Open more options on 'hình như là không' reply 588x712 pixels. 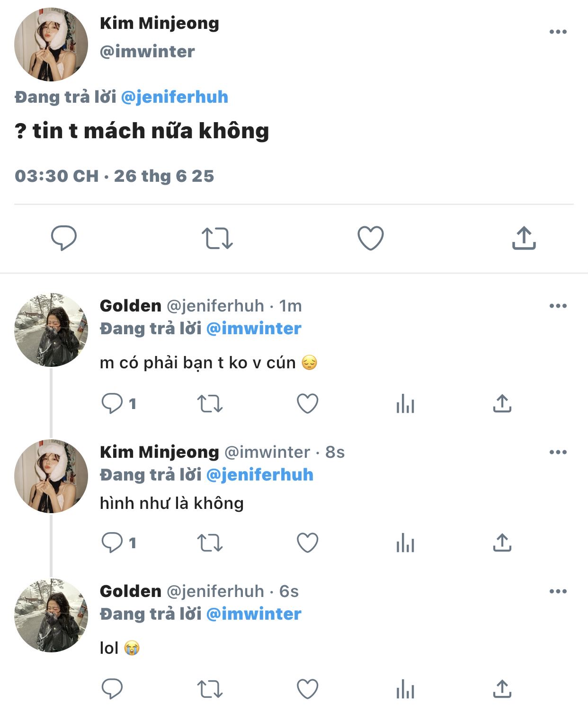tap(558, 452)
